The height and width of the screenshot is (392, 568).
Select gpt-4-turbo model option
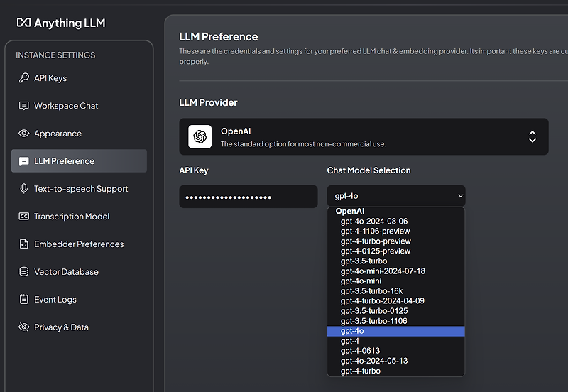coord(361,371)
